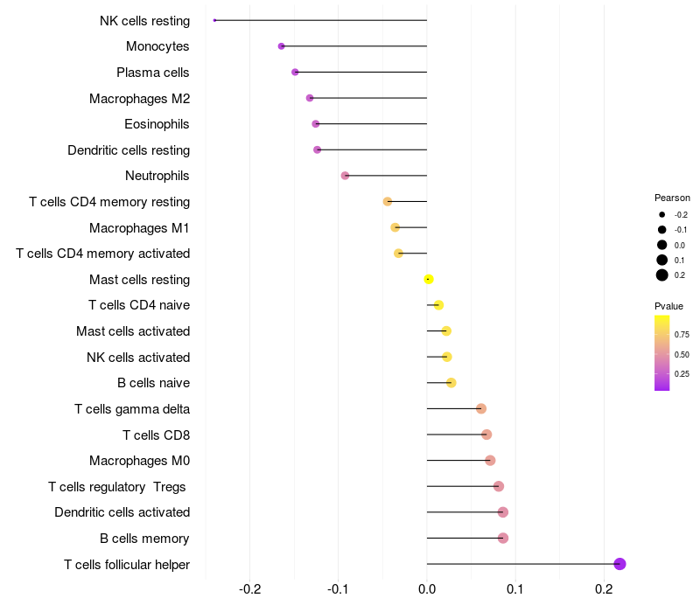Select the yellow Mast cells resting dot
This screenshot has width=700, height=612.
point(429,279)
